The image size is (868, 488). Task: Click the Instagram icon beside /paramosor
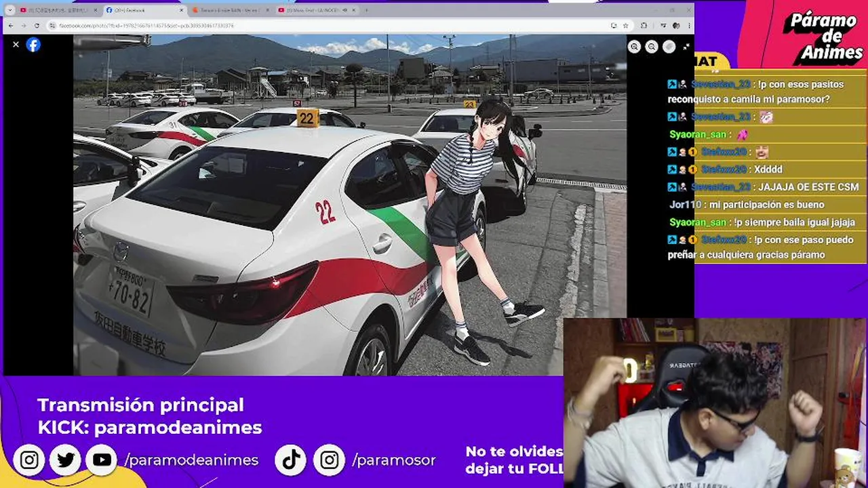click(x=329, y=460)
